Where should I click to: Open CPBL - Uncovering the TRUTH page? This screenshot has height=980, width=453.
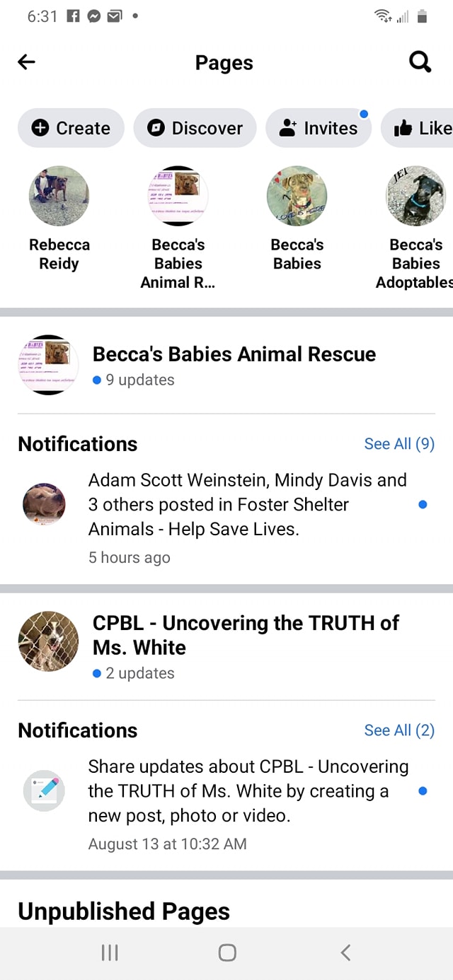(x=246, y=635)
